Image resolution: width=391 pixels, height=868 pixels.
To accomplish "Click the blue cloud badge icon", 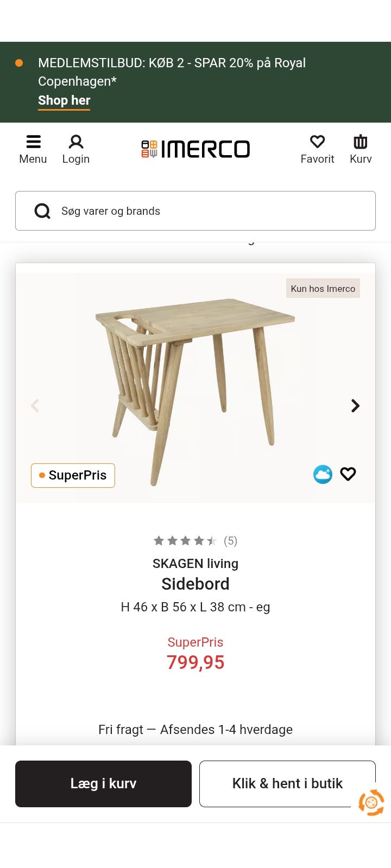I will click(323, 474).
